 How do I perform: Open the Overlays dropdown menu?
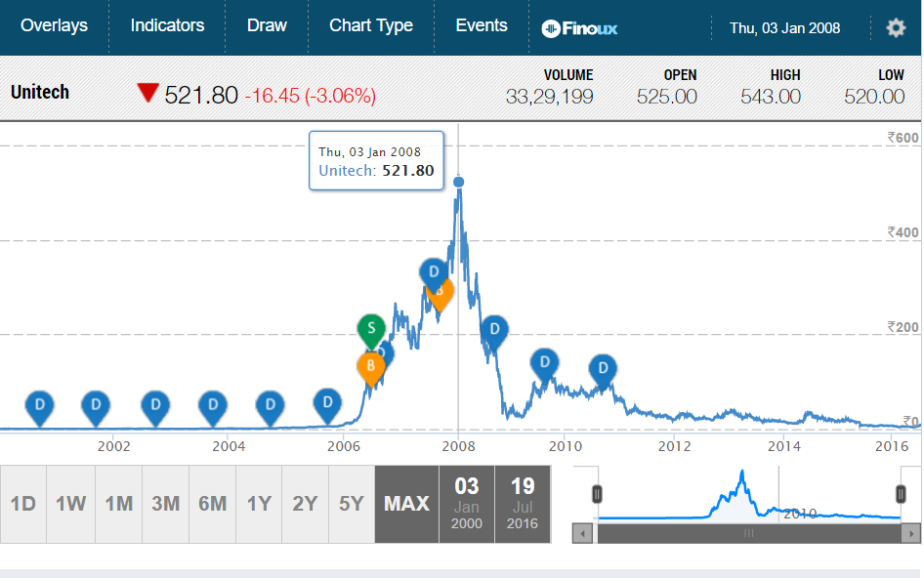click(x=54, y=26)
